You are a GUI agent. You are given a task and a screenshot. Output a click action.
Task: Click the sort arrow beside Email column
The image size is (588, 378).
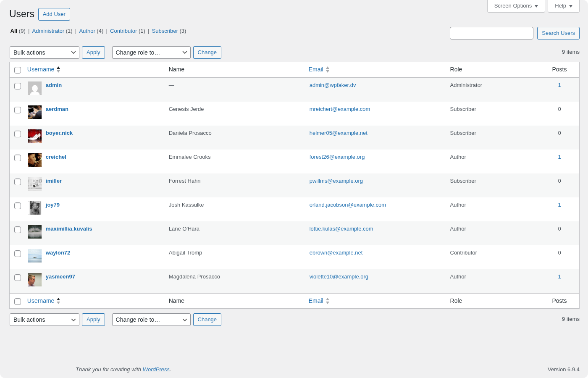coord(327,69)
